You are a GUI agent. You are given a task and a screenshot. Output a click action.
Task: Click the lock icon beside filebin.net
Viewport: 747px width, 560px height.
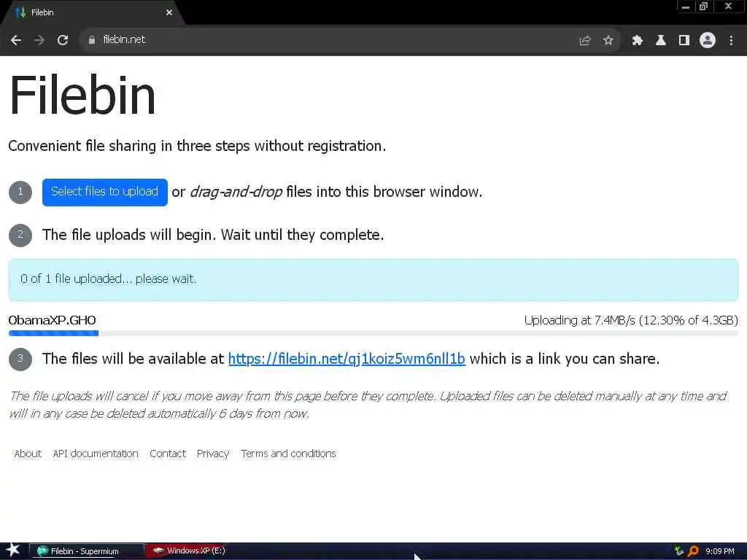[91, 40]
